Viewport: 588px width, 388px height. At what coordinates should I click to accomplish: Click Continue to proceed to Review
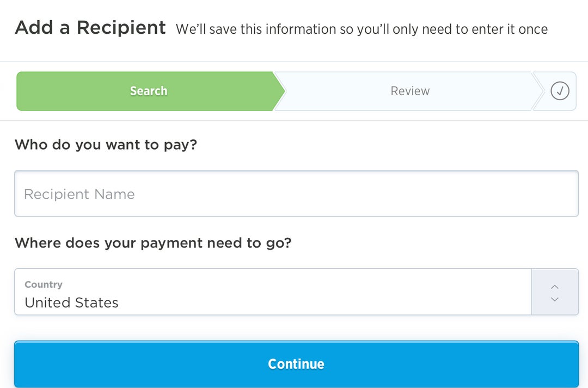296,364
